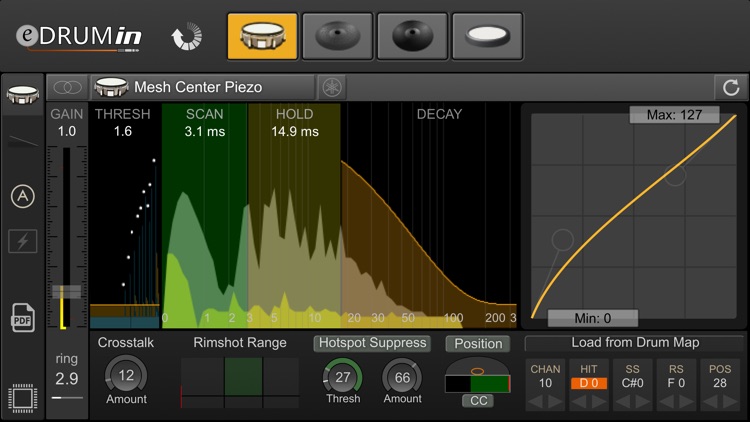Click the Hotspot Amount knob 66
750x422 pixels.
[402, 377]
